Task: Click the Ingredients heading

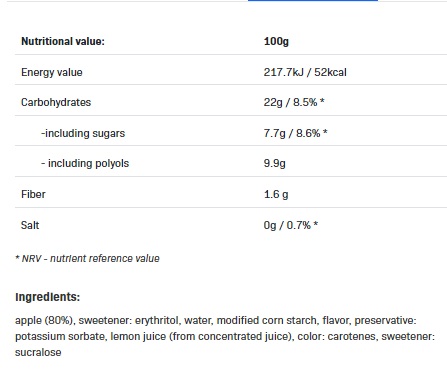Action: (x=48, y=297)
